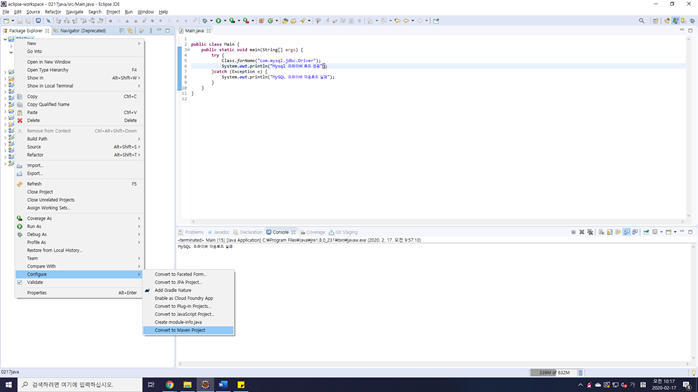Click Remove All Terminated Launches icon
Viewport: 698px width, 392px height.
pos(590,232)
